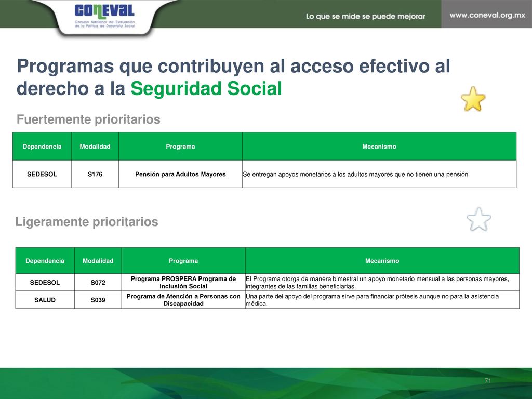This screenshot has width=532, height=399.
Task: Click 'Dependencia' header in Ligeramente prioritarios table
Action: pyautogui.click(x=45, y=261)
